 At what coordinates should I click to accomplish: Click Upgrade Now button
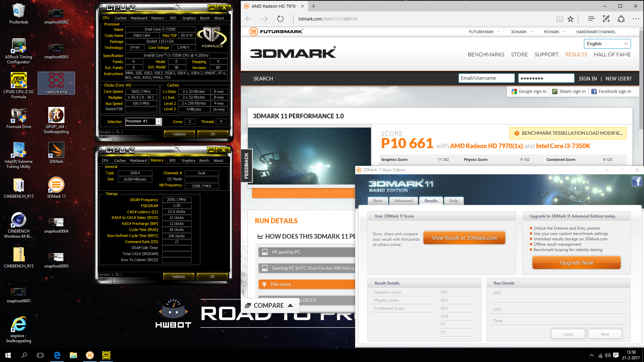coord(576,263)
